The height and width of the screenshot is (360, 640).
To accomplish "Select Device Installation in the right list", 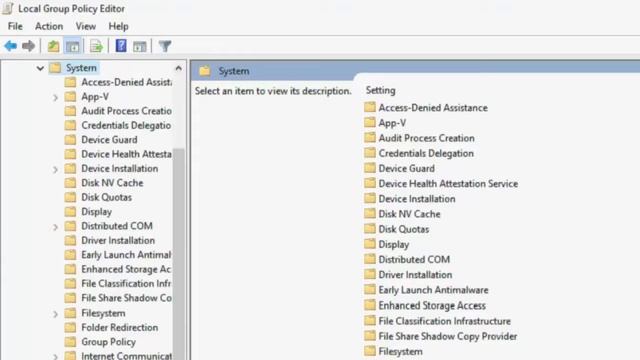I will (x=417, y=199).
